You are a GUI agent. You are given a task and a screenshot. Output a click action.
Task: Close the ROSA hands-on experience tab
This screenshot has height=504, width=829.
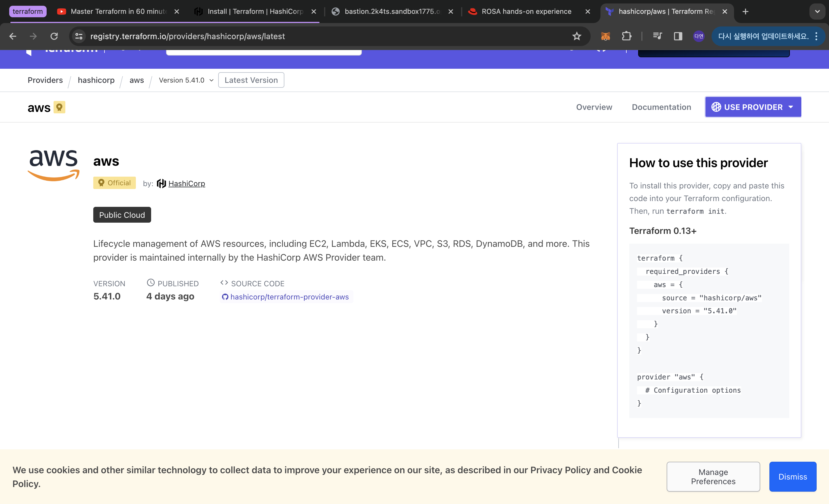pyautogui.click(x=588, y=12)
